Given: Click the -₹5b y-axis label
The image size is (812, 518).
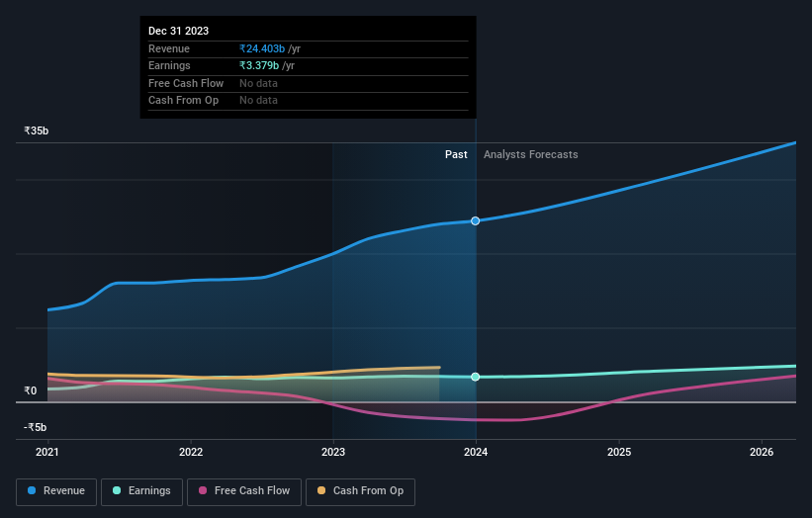Looking at the screenshot, I should tap(36, 427).
